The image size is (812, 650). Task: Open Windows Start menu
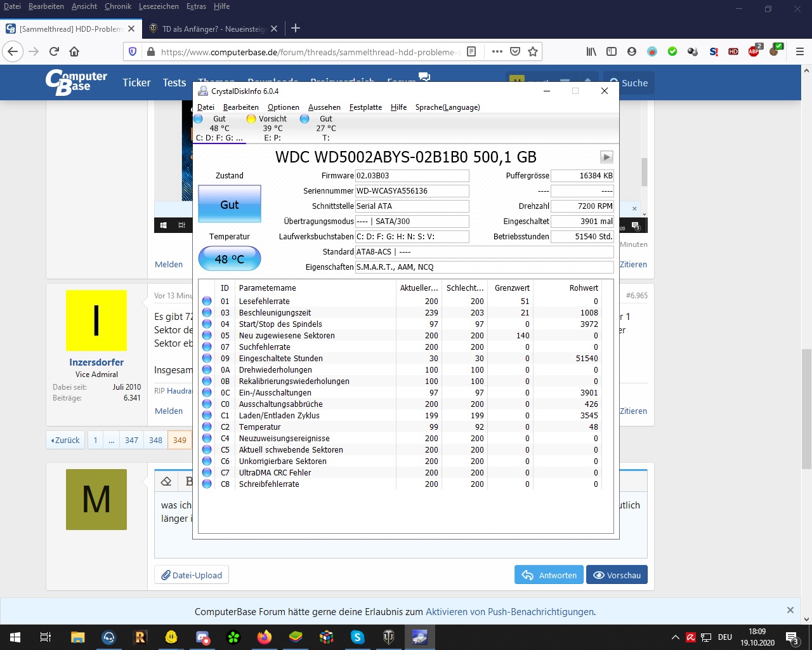point(15,637)
